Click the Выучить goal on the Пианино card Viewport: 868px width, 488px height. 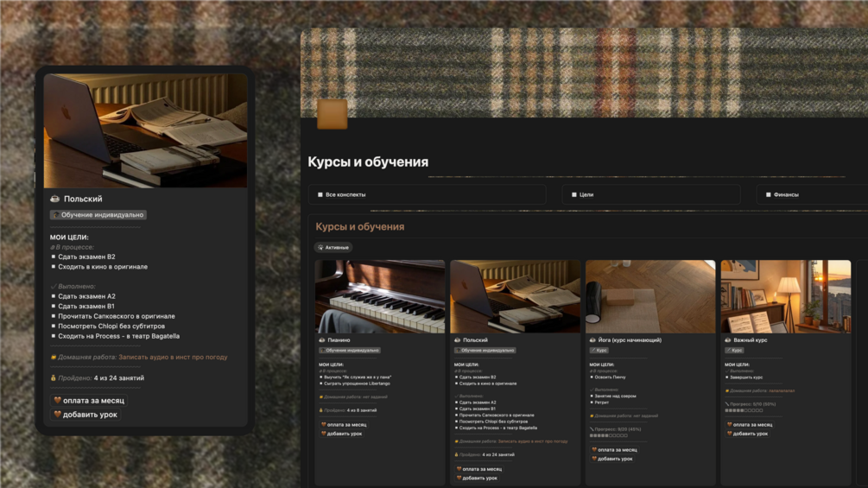click(x=358, y=377)
